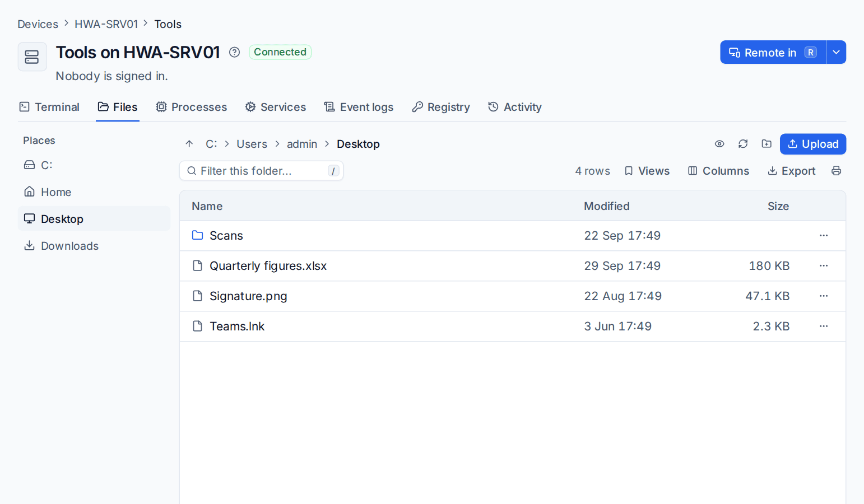Navigate to Devices in breadcrumb
864x504 pixels.
(38, 24)
